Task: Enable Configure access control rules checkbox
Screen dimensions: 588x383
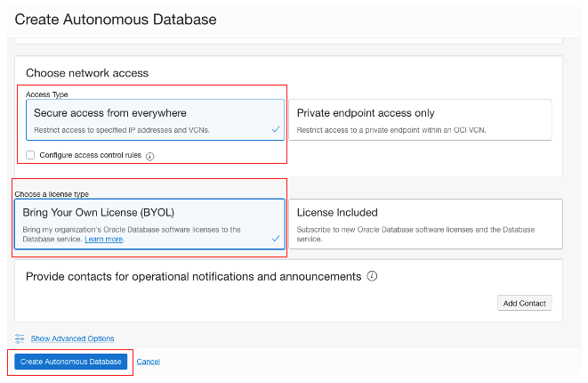Action: (30, 155)
